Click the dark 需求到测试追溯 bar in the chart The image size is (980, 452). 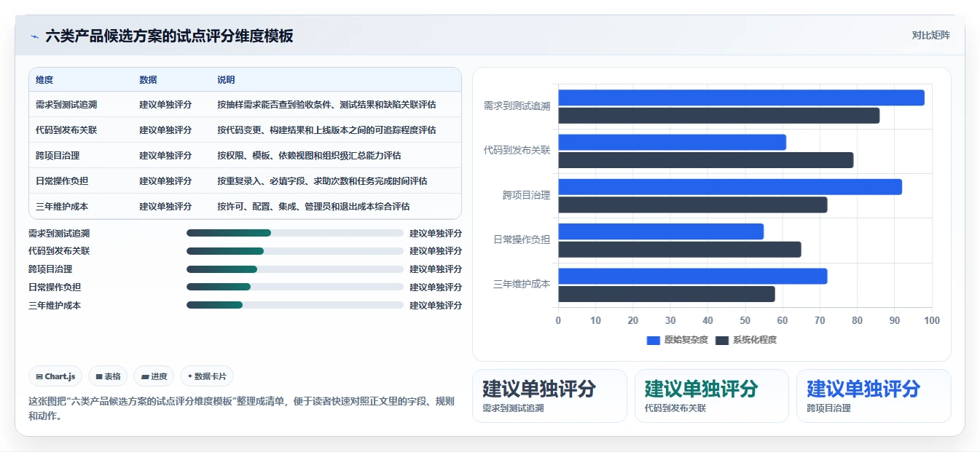click(719, 115)
